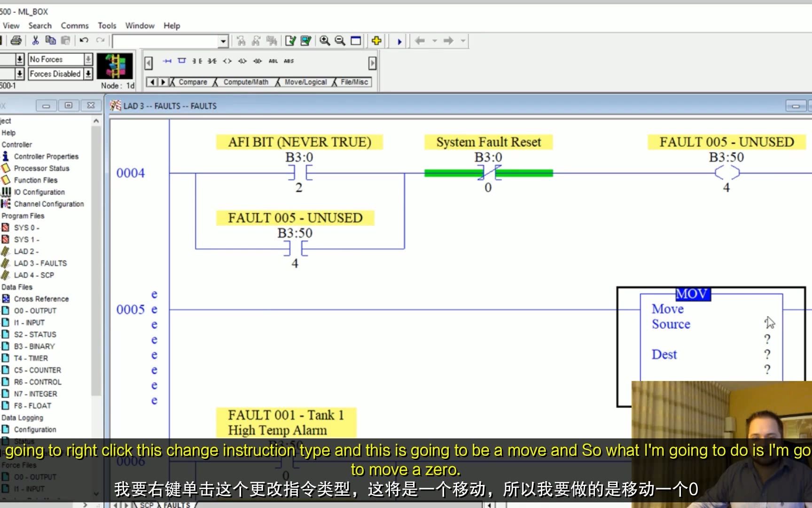The width and height of the screenshot is (812, 508).
Task: Open the Forces Disabled dropdown
Action: (88, 74)
